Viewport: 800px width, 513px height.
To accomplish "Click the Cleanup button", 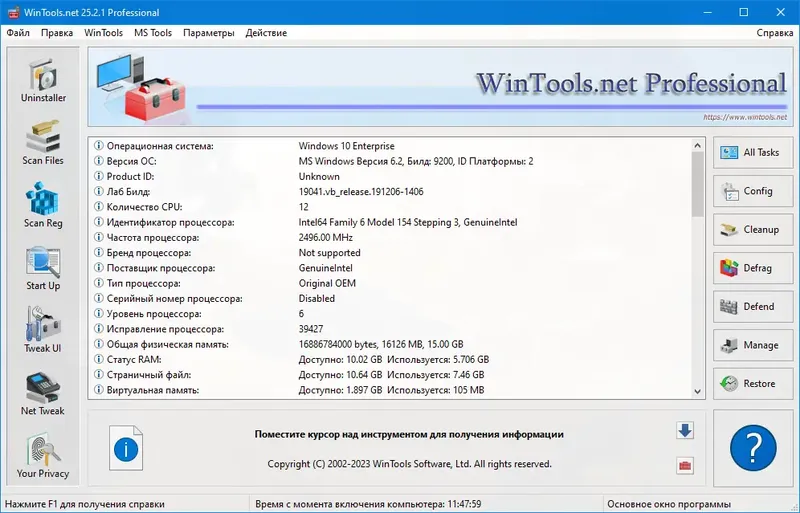I will 753,230.
